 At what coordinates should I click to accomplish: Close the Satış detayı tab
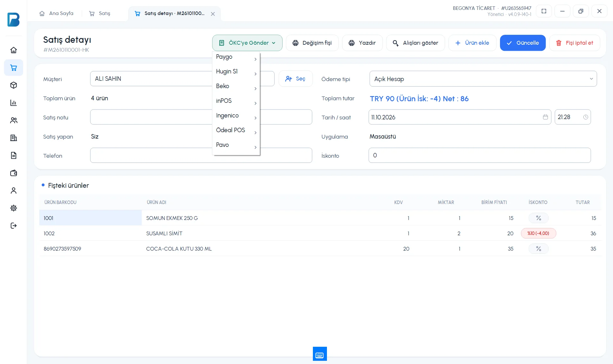pyautogui.click(x=213, y=14)
